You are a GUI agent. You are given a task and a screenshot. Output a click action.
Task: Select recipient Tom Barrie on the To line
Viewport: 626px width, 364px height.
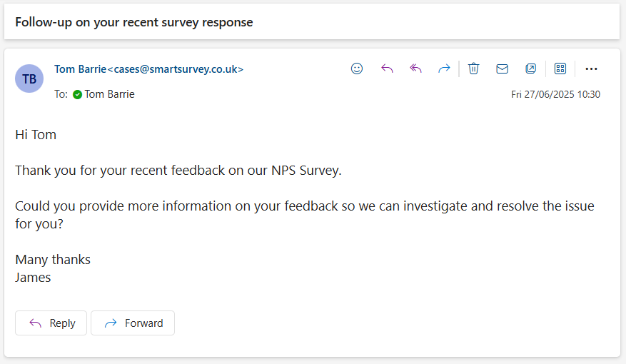click(x=110, y=94)
